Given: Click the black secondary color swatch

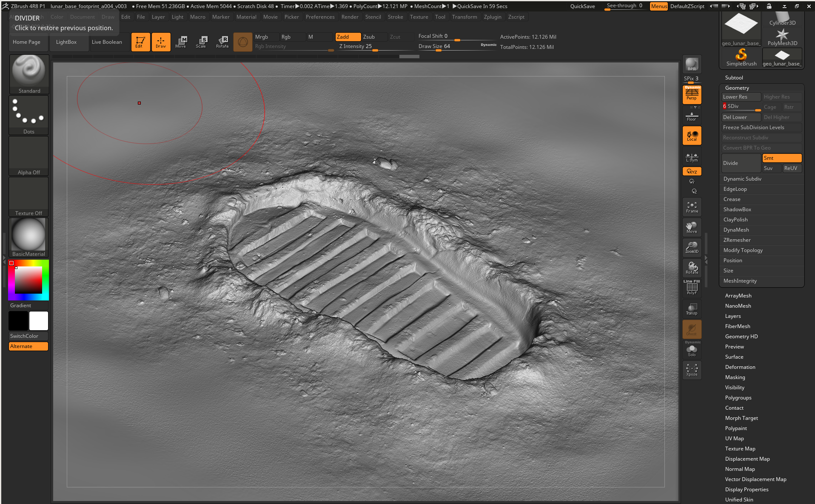Looking at the screenshot, I should [18, 321].
